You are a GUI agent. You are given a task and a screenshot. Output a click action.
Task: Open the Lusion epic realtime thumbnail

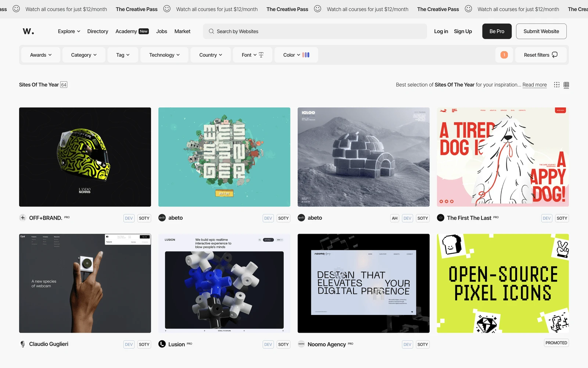tap(224, 283)
